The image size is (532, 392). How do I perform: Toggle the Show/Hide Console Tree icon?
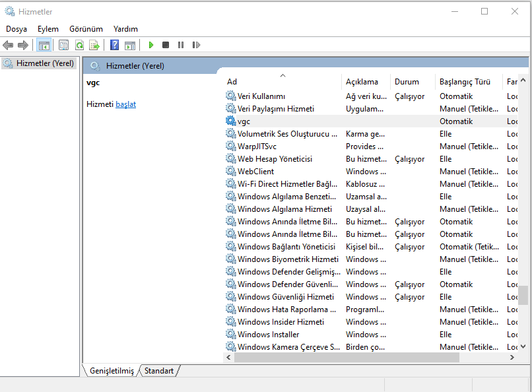[x=44, y=45]
